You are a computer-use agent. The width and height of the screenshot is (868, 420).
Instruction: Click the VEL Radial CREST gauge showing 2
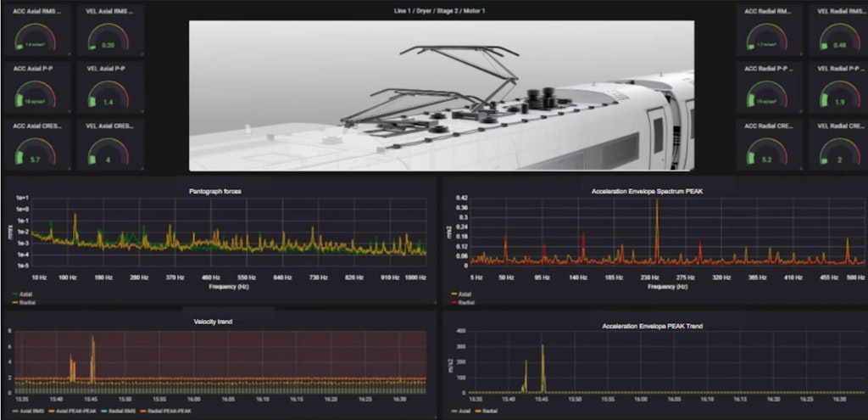tap(840, 144)
